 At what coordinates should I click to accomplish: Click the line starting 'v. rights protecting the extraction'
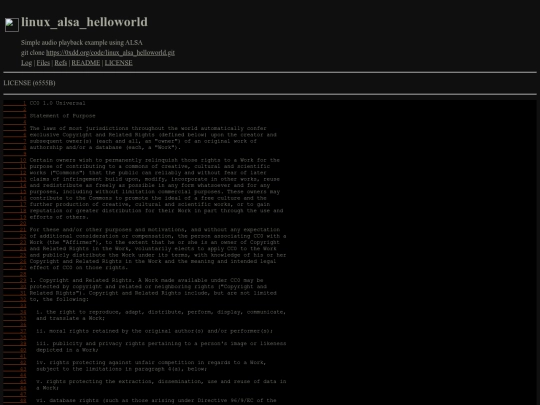(x=161, y=382)
